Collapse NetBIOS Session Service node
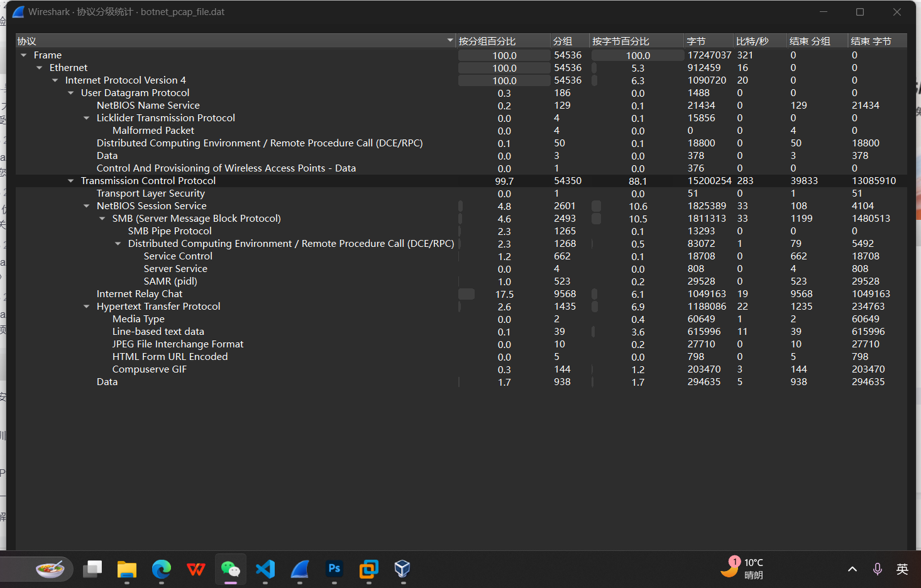This screenshot has height=588, width=921. click(87, 206)
